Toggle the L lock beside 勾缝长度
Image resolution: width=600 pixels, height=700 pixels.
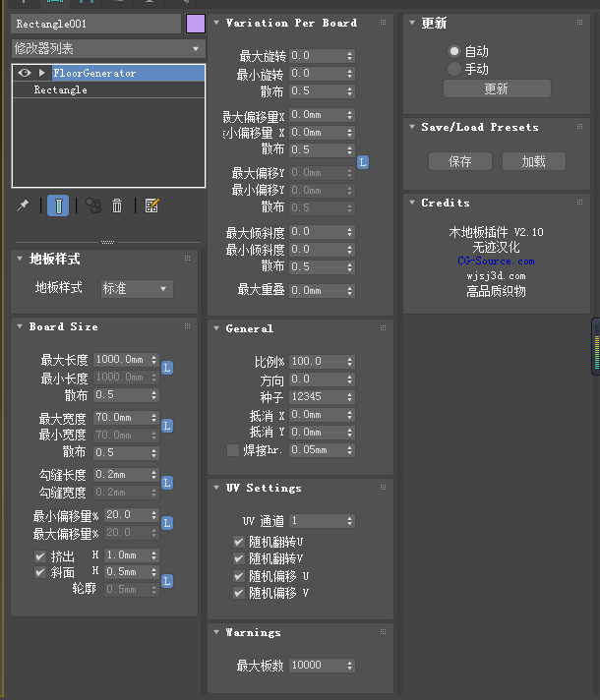coord(167,483)
